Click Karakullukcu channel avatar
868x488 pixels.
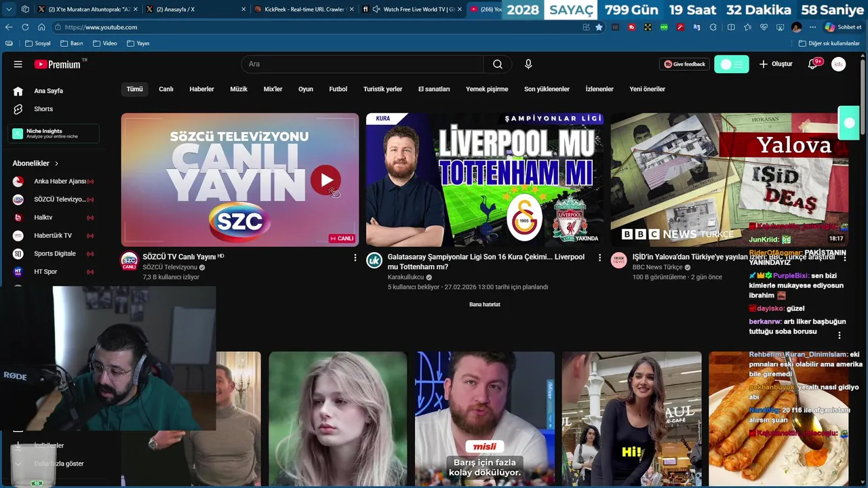coord(374,260)
